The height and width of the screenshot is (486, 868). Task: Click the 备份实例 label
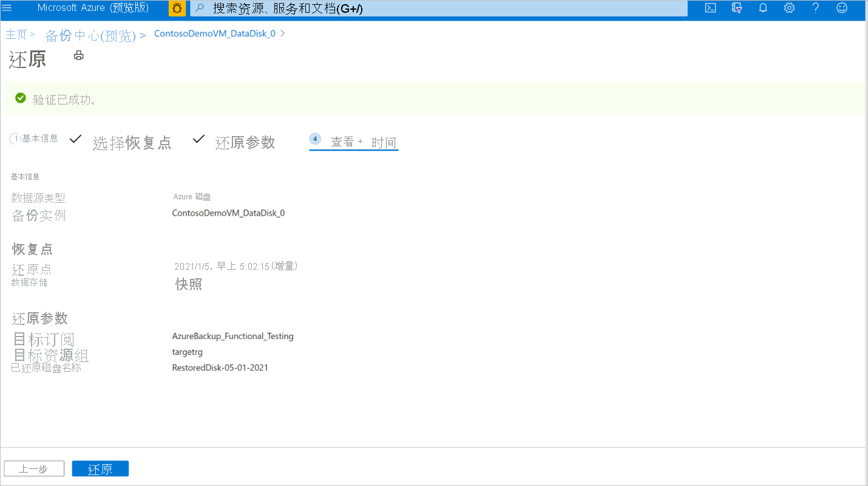coord(39,216)
